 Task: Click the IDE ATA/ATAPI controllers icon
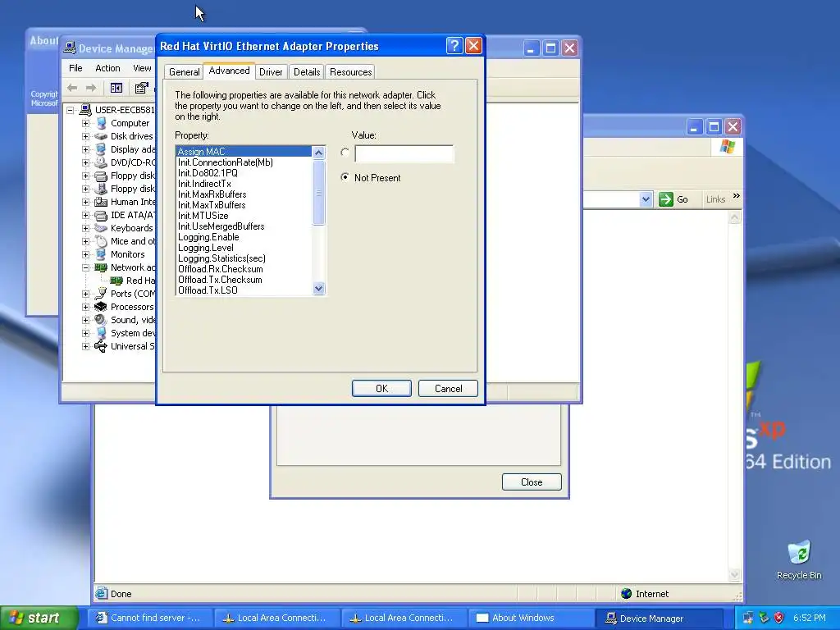point(101,216)
